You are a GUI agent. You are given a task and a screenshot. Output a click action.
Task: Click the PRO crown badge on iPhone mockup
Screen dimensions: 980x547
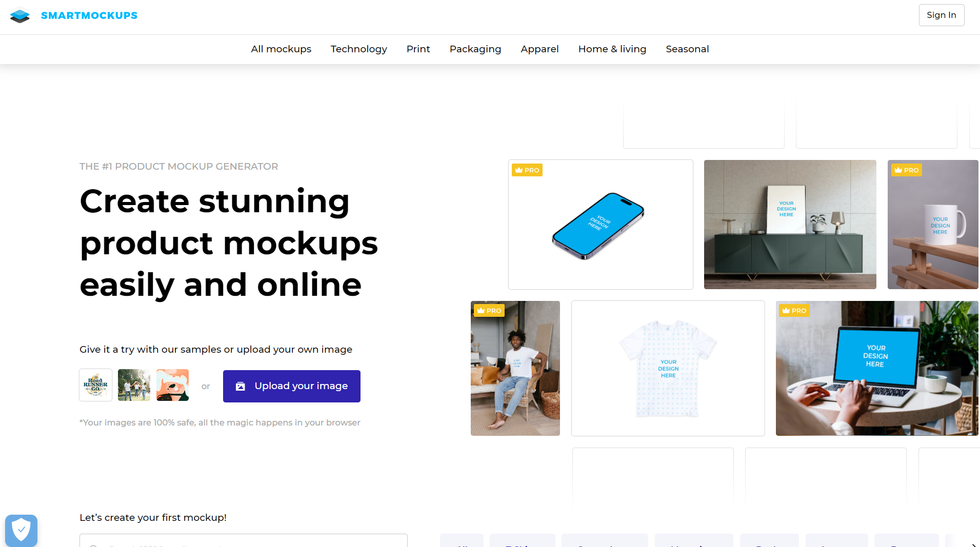(527, 170)
